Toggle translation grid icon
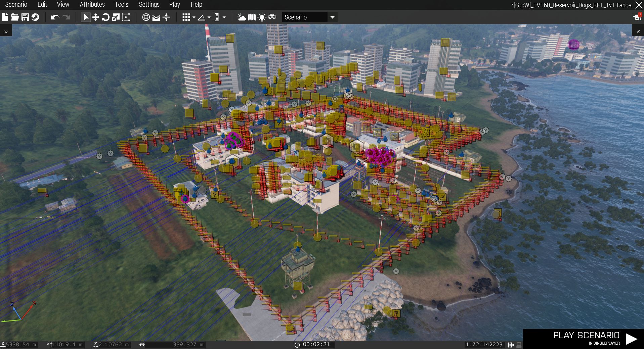The width and height of the screenshot is (644, 349). point(186,17)
